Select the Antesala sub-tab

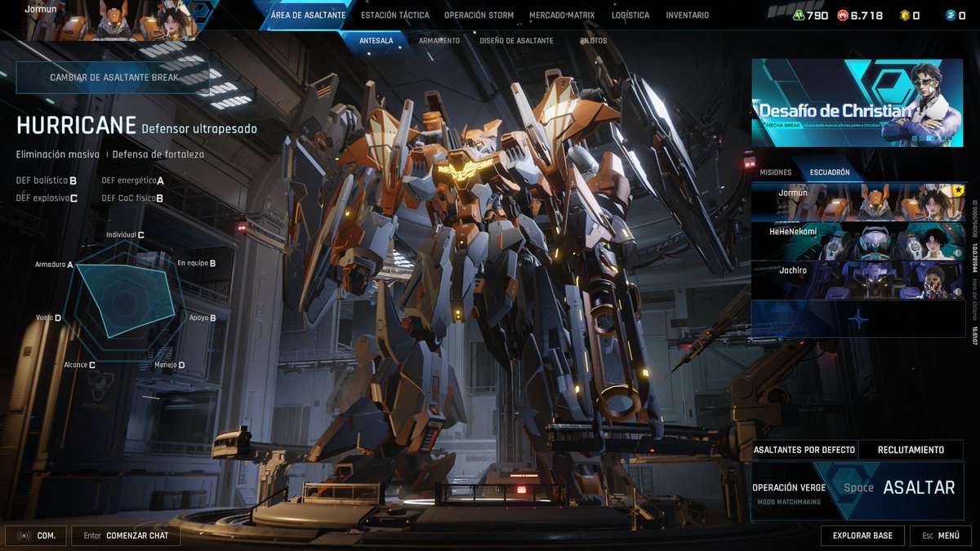click(x=376, y=41)
